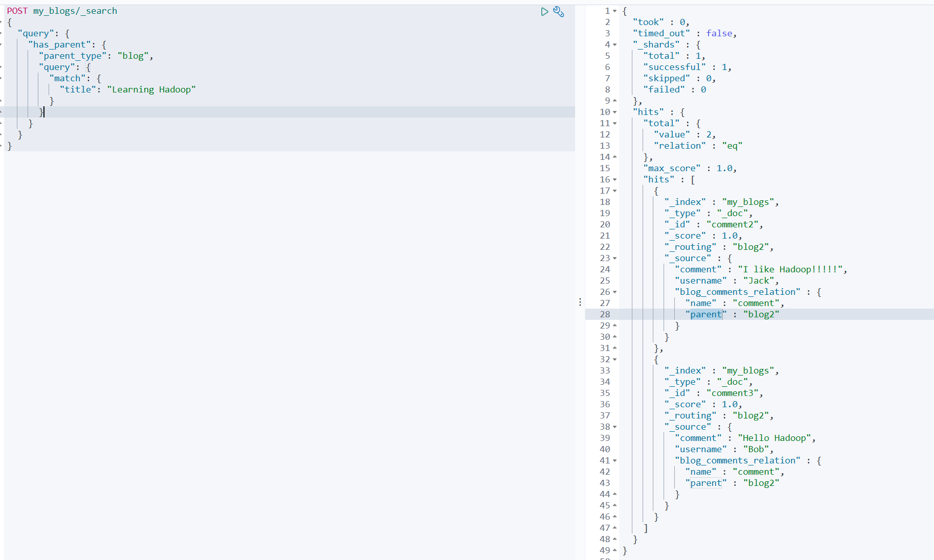
Task: Collapse first hit object at line 17
Action: click(615, 191)
